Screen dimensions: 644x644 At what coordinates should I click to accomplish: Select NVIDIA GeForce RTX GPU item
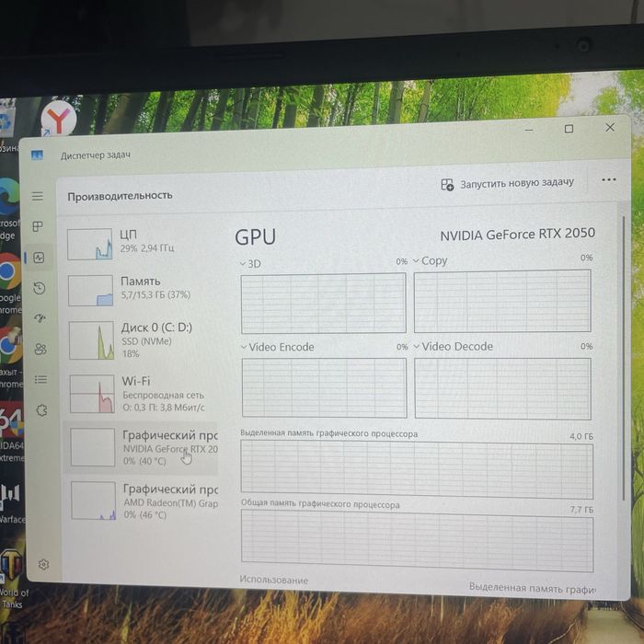point(142,448)
